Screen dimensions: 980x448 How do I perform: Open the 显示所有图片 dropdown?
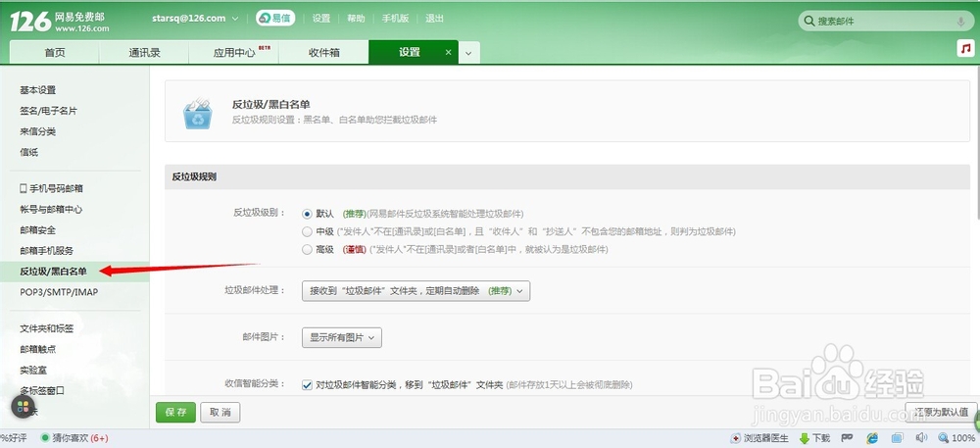coord(341,337)
